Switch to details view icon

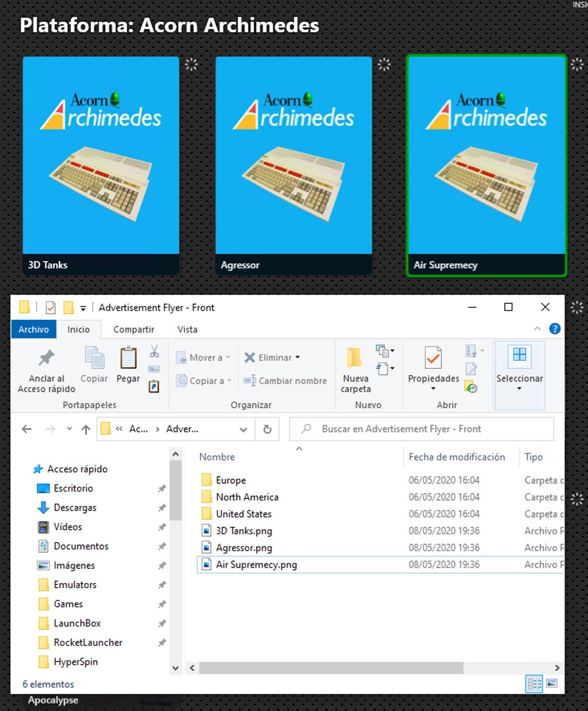[x=534, y=684]
